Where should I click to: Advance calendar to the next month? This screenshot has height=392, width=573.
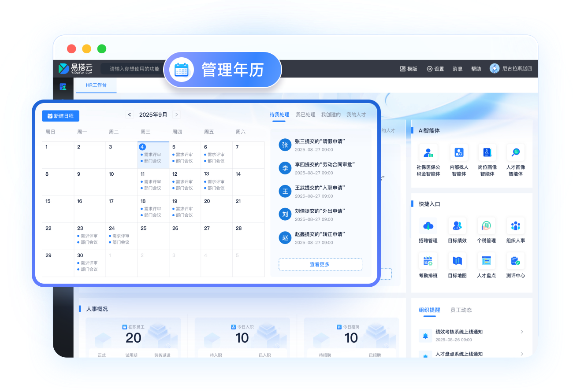176,114
